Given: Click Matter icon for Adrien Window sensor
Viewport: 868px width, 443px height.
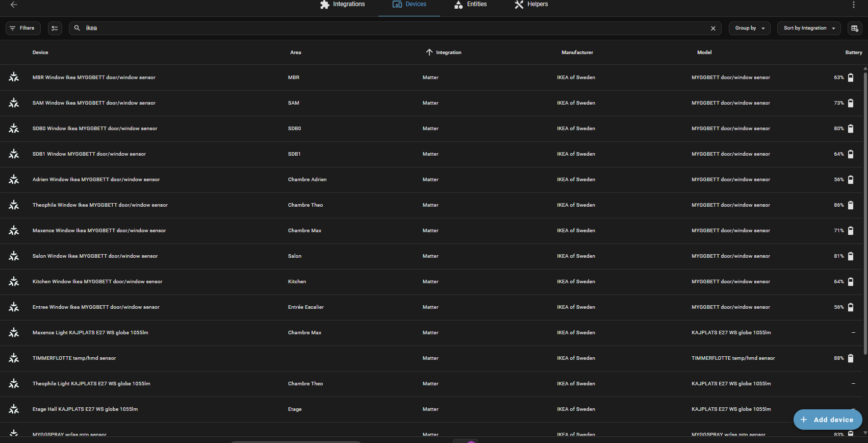Looking at the screenshot, I should pos(14,179).
